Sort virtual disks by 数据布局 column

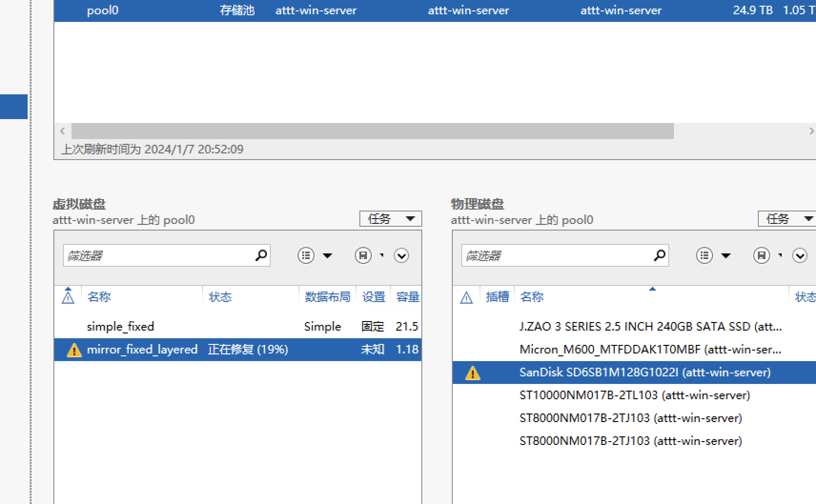(327, 297)
